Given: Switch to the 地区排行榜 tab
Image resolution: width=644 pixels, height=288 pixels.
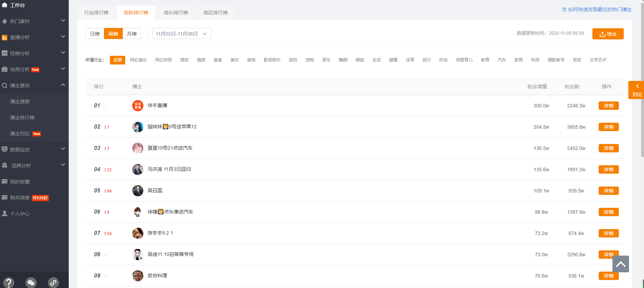Looking at the screenshot, I should coord(216,13).
